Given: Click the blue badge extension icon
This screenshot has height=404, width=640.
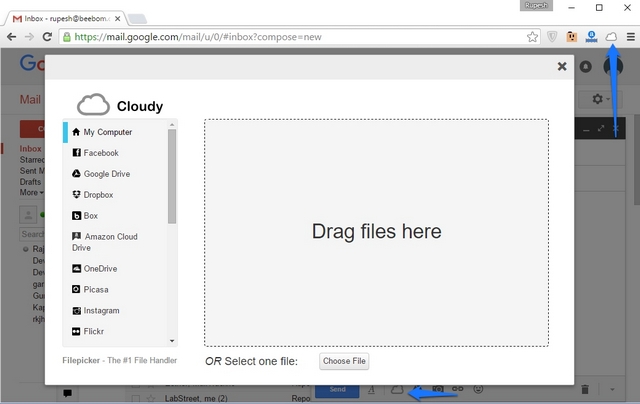Looking at the screenshot, I should click(591, 37).
